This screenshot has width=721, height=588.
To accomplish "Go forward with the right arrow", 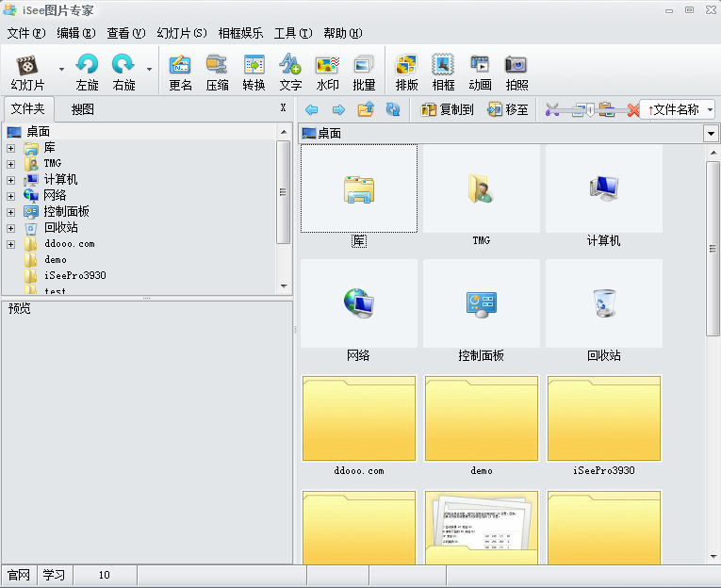I will point(338,109).
